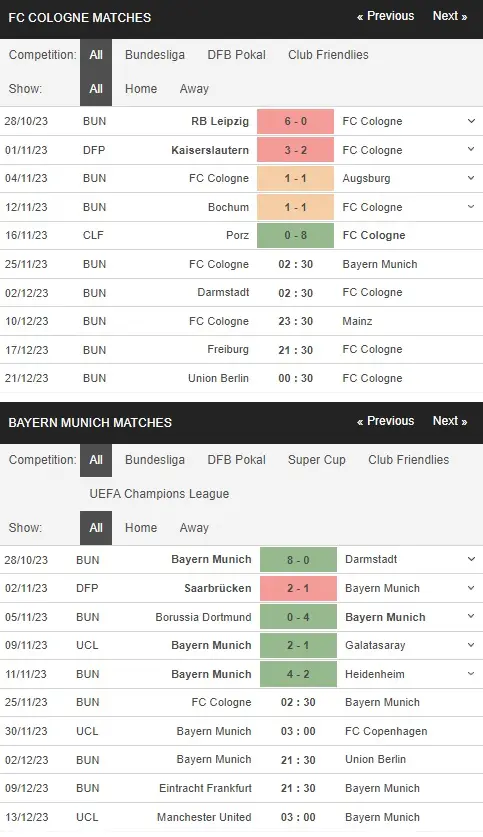Click chevron icon for Heidenheim match row
This screenshot has height=837, width=483.
pos(471,674)
